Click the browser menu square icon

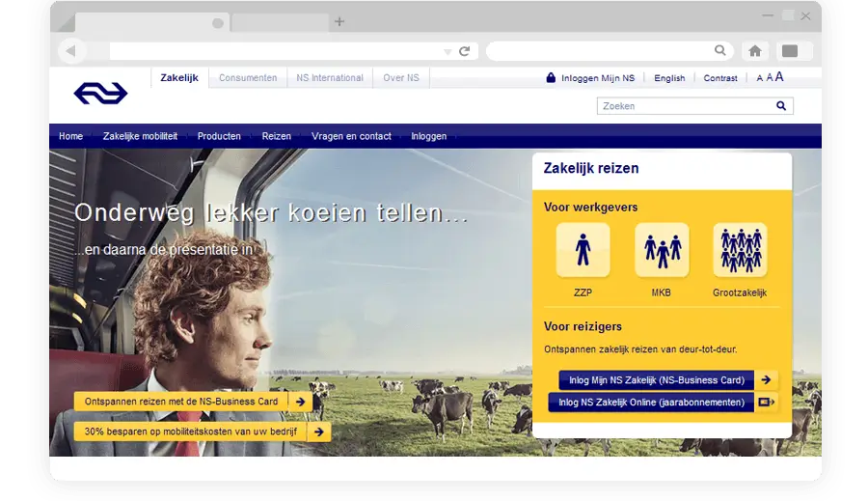790,51
